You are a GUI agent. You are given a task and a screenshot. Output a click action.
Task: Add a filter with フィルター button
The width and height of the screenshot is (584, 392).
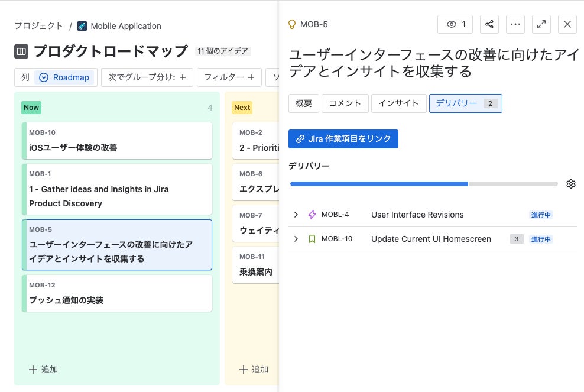229,77
